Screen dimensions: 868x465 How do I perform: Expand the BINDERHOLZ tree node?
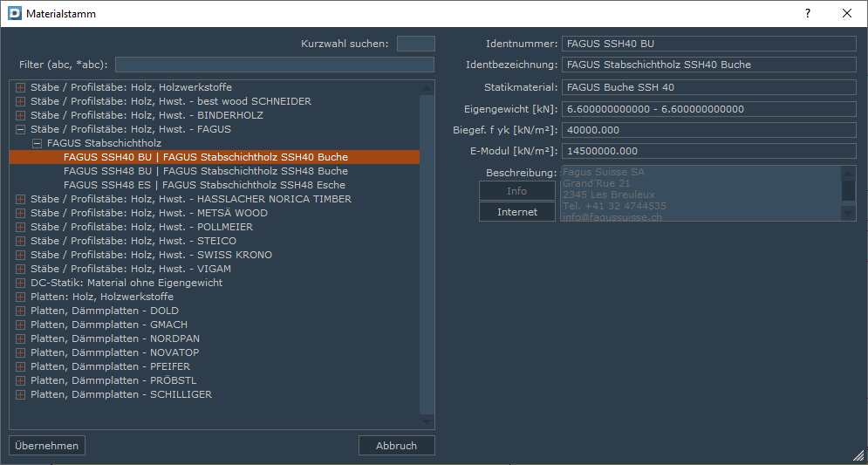(20, 116)
